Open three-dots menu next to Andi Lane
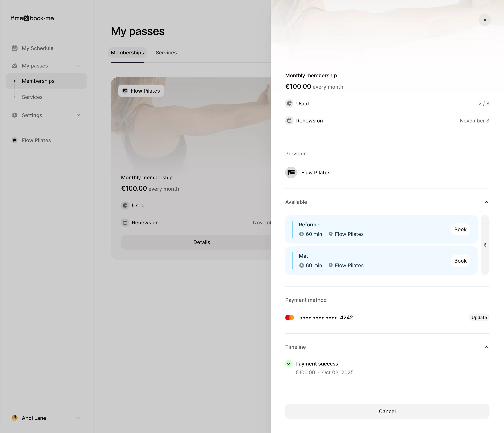Viewport: 504px width, 433px height. 78,418
